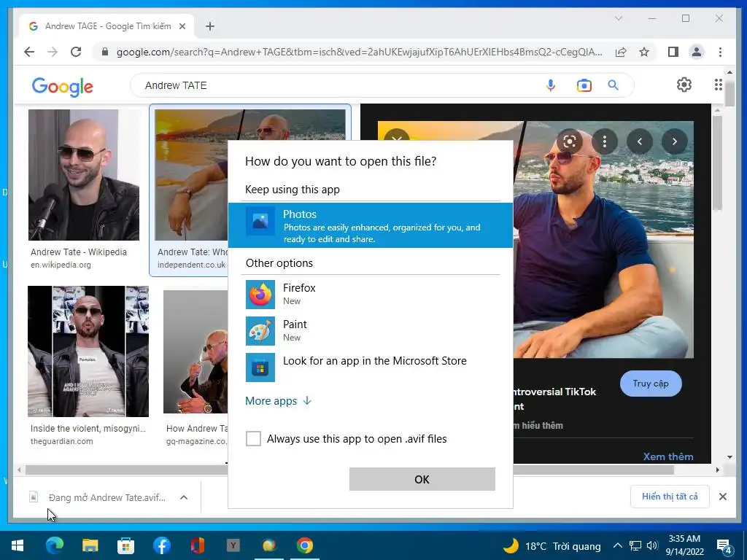Click the horizontal scrollbar of results
The width and height of the screenshot is (747, 560).
pyautogui.click(x=349, y=470)
